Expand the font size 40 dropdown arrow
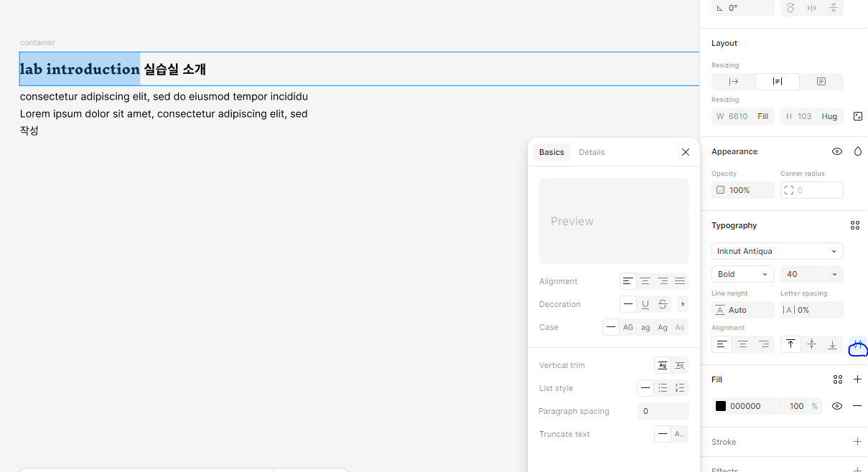This screenshot has width=868, height=472. click(x=834, y=274)
